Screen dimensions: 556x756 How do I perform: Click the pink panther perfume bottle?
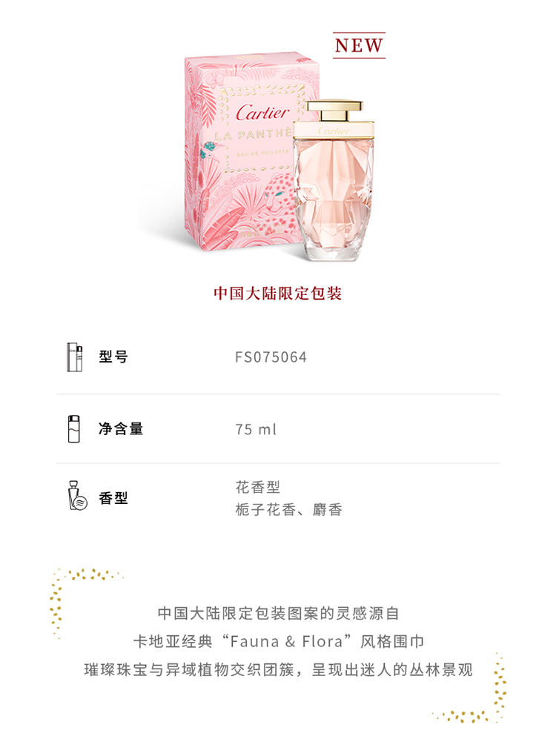click(x=334, y=181)
